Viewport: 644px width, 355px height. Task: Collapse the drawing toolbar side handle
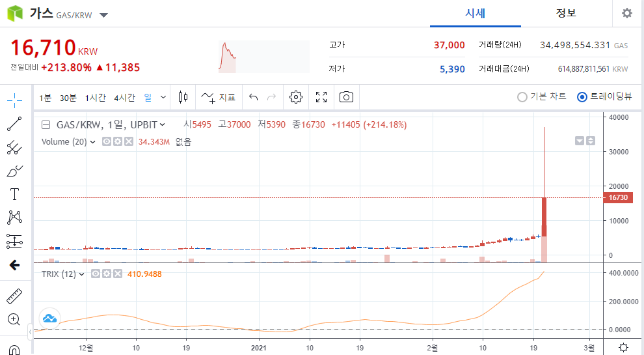coord(30,332)
